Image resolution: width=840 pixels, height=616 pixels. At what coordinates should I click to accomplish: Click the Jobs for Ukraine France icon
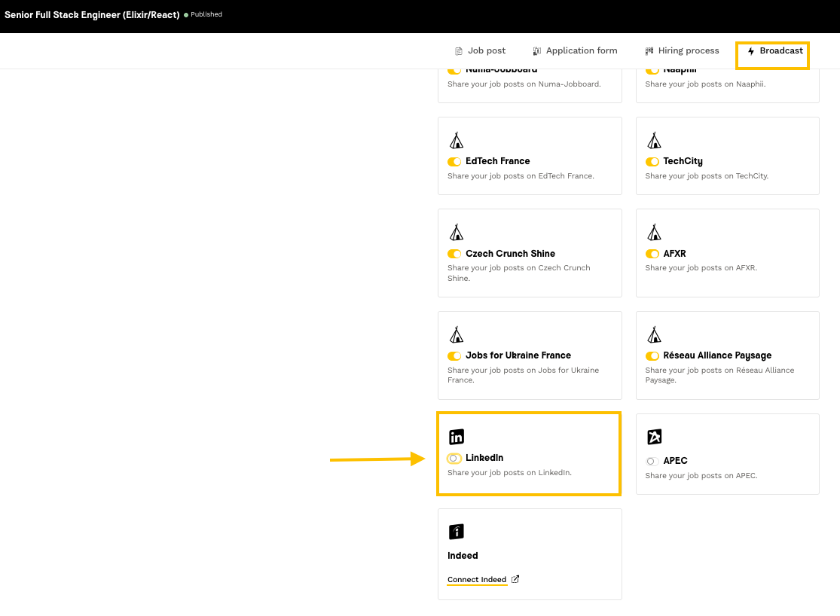(x=456, y=335)
